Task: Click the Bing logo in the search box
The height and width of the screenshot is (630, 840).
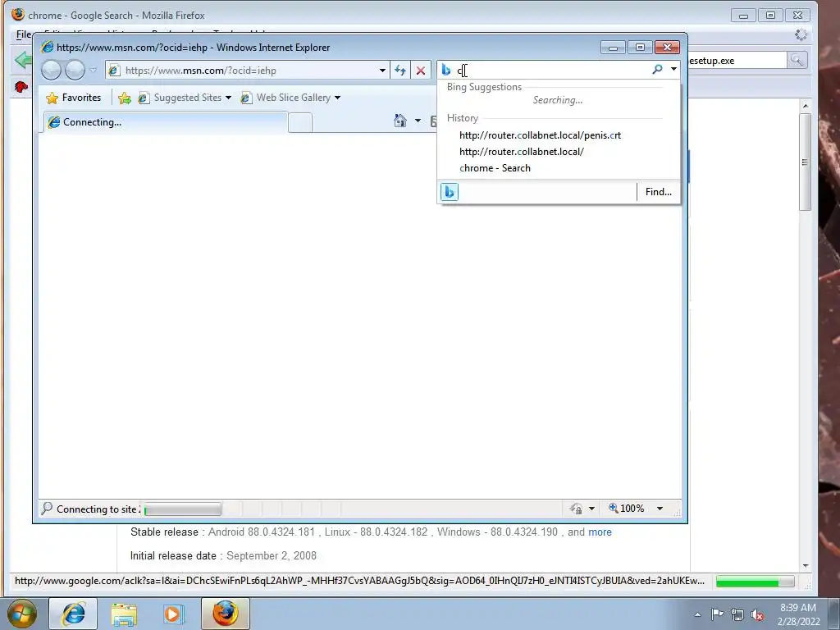Action: [445, 70]
